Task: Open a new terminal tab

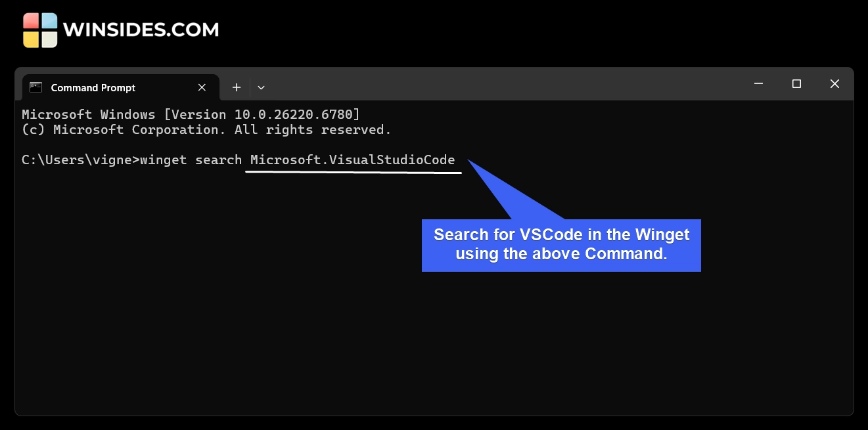Action: pyautogui.click(x=237, y=87)
